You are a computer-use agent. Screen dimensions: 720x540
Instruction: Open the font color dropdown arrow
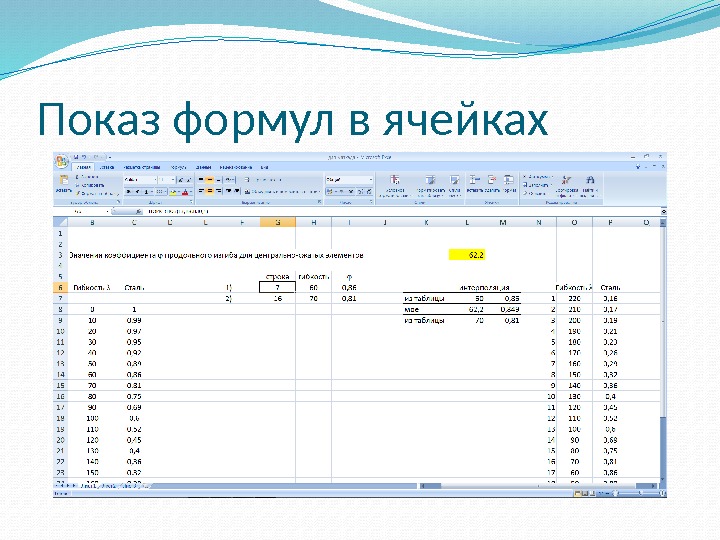(191, 191)
